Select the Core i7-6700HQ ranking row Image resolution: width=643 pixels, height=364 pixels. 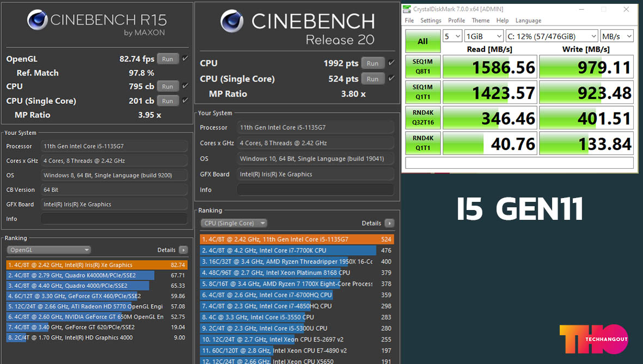[297, 295]
